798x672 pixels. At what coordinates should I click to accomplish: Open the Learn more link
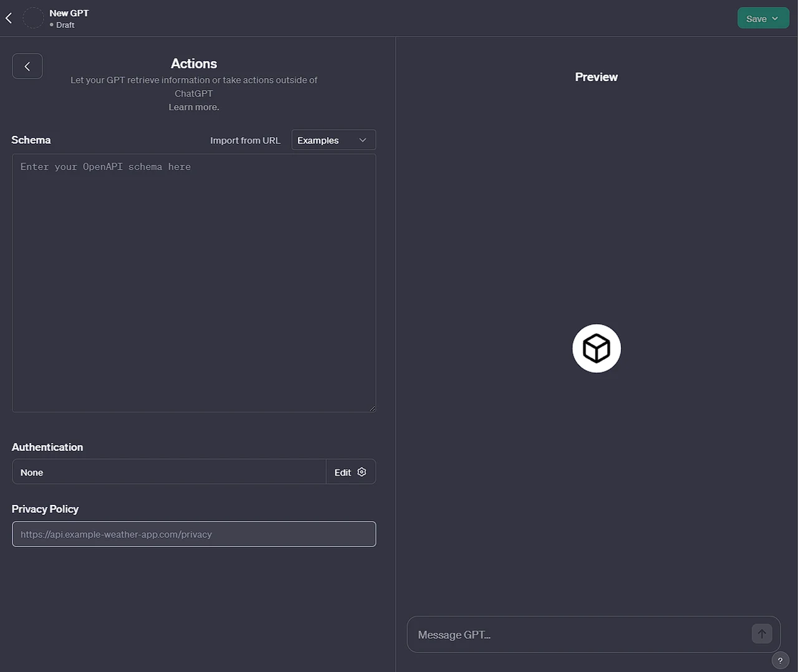pos(194,107)
